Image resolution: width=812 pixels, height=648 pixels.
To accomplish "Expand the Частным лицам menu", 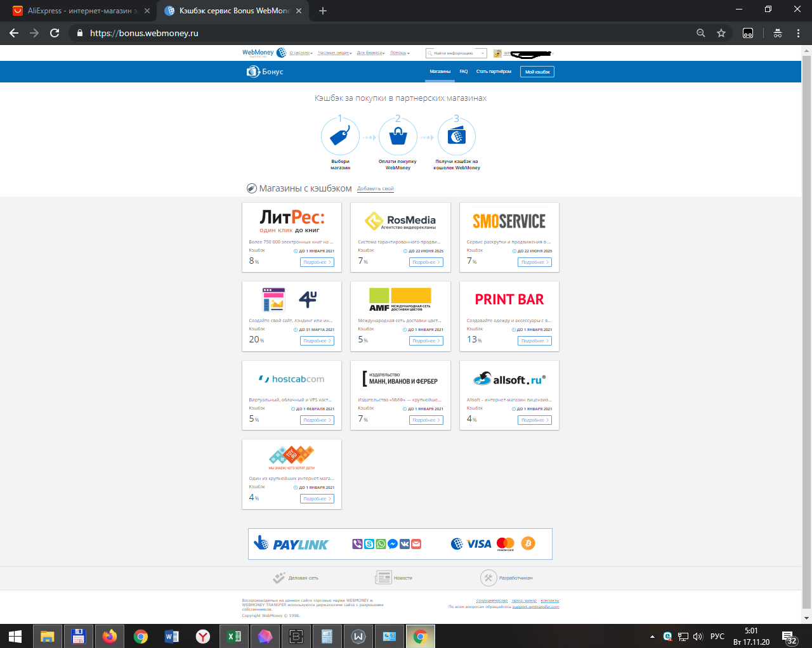I will (334, 53).
